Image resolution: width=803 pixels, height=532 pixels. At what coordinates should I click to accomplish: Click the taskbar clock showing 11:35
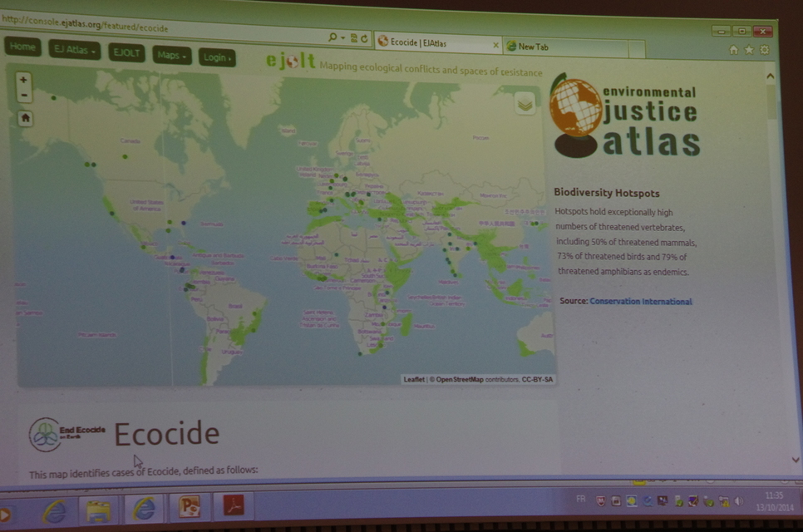click(775, 501)
